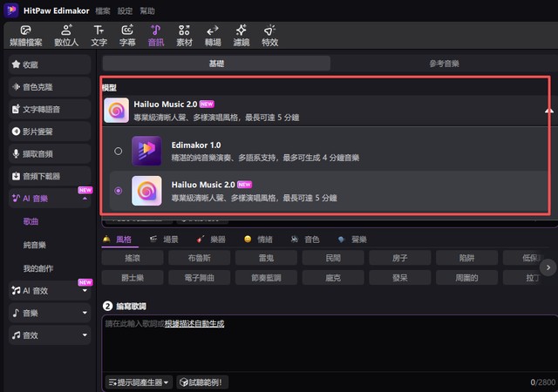This screenshot has height=392, width=558.
Task: Switch to the 參考音樂 tab
Action: [444, 64]
